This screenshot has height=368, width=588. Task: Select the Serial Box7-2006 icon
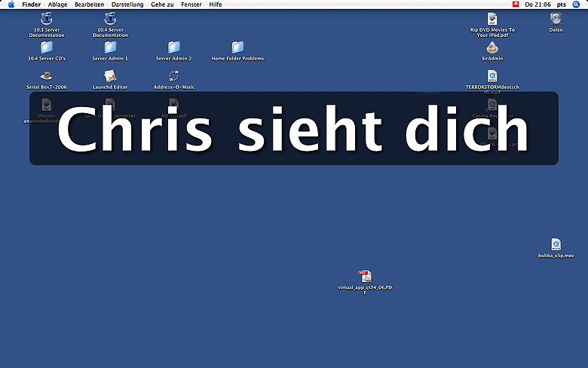tap(47, 75)
